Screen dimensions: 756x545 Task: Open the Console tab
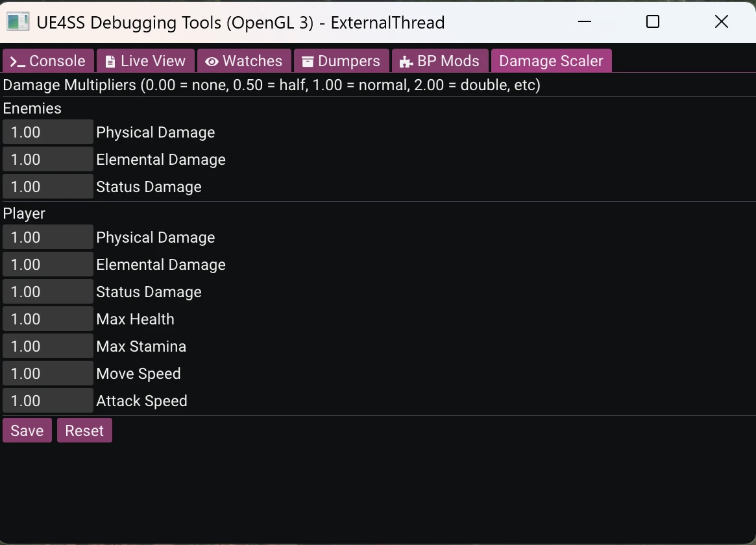coord(48,61)
